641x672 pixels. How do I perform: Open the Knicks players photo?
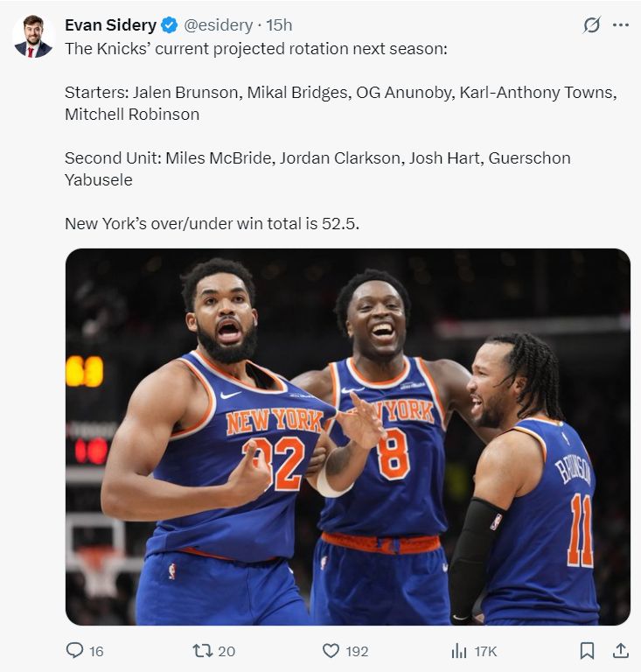(x=348, y=437)
